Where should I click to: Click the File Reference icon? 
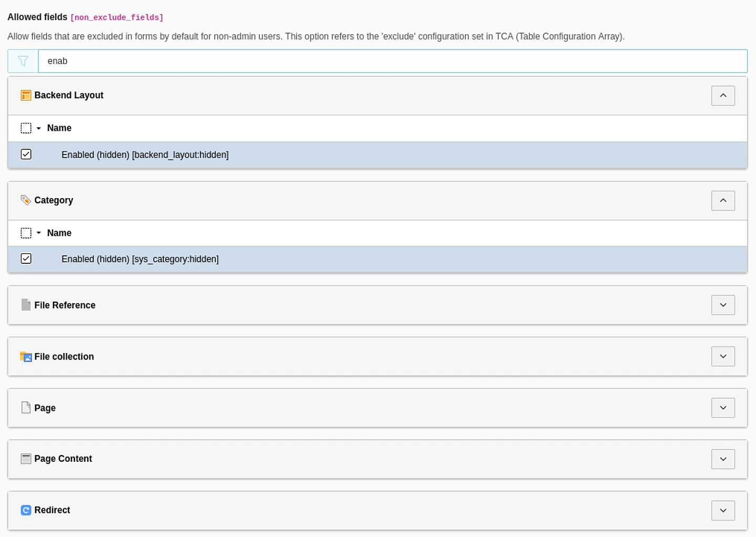26,305
